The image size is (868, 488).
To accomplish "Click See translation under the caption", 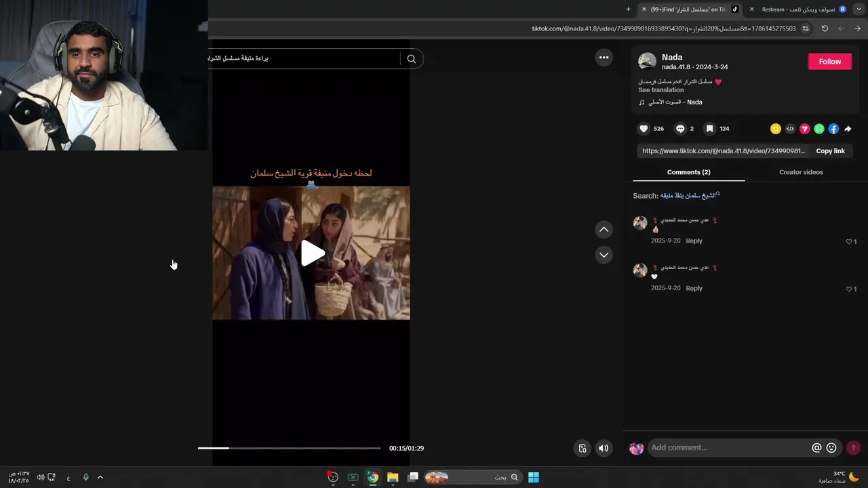I will click(661, 90).
